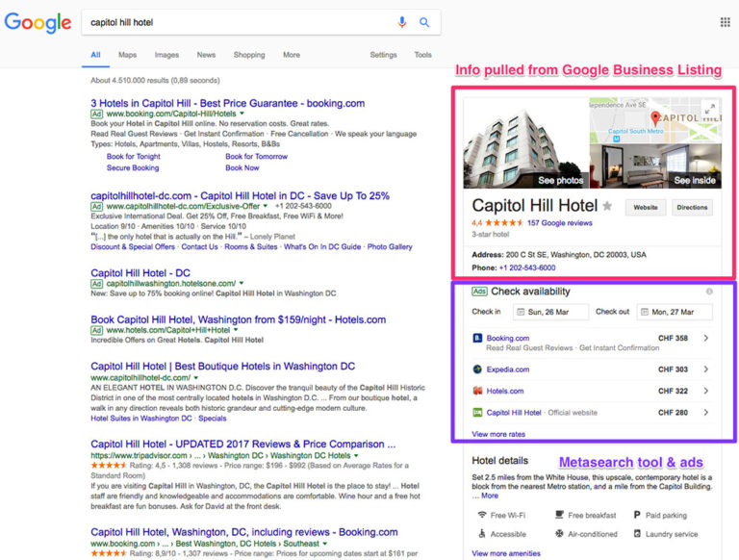Click the Directions button
Viewport: 739px width, 560px height.
pos(692,207)
